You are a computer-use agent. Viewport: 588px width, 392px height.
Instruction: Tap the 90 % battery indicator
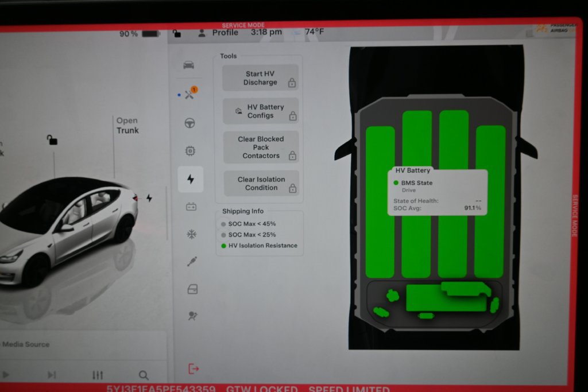[x=140, y=34]
